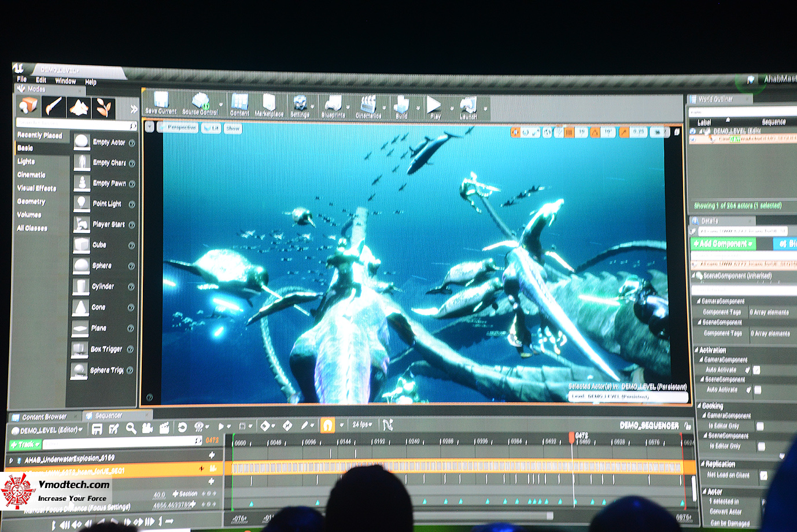Image resolution: width=797 pixels, height=532 pixels.
Task: Click the Sequencer find magnifier icon
Action: point(131,428)
